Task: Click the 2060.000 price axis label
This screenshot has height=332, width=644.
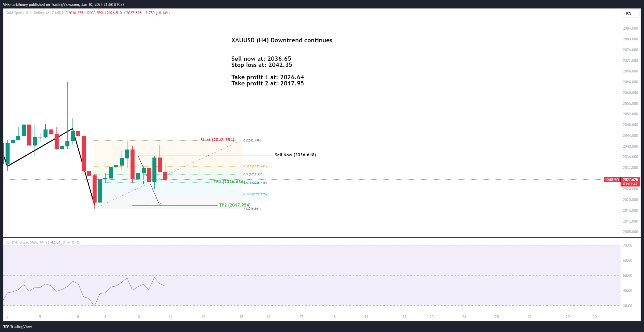Action: [x=630, y=93]
